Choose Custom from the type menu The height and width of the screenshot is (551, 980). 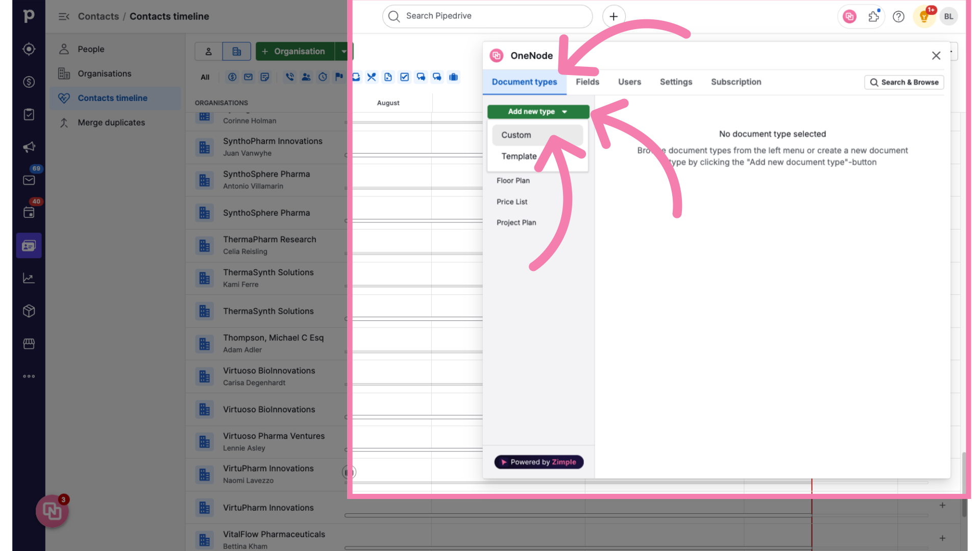click(x=537, y=135)
